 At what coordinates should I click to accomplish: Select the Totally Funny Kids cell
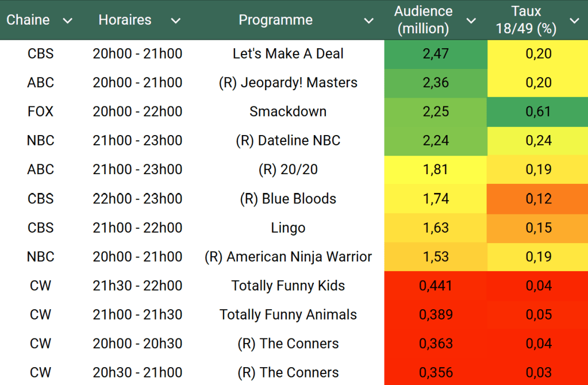coord(288,286)
